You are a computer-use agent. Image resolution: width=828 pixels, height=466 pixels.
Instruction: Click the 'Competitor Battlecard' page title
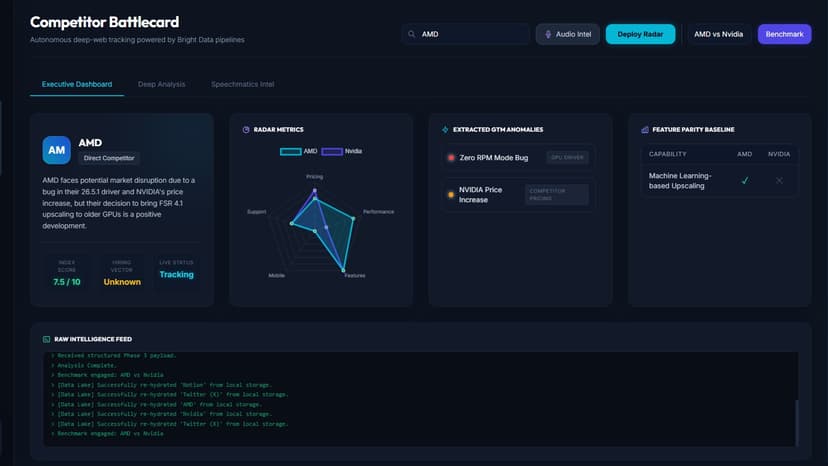105,22
